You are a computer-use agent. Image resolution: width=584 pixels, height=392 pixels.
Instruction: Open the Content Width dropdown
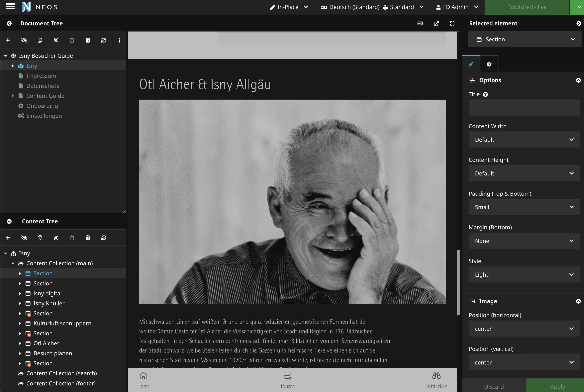(x=524, y=140)
